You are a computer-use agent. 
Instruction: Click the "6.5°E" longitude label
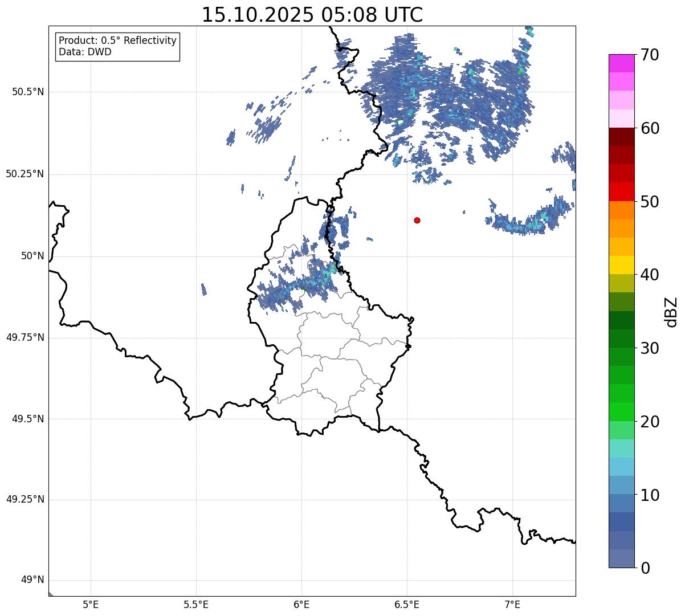407,605
